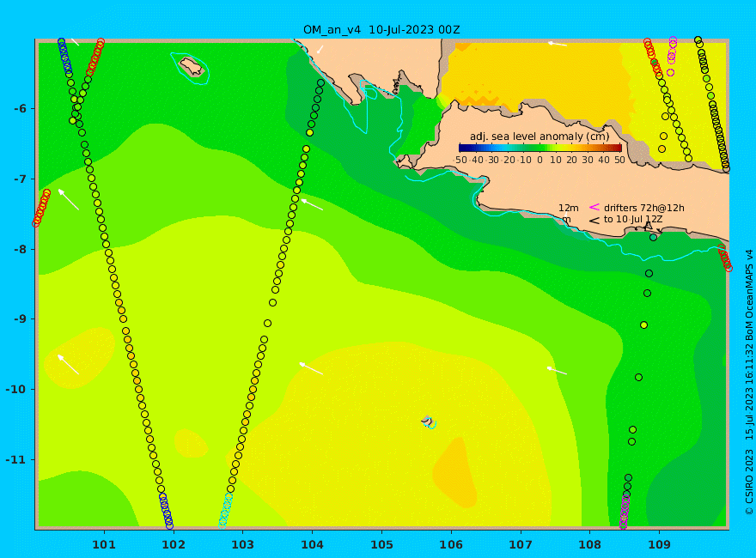The image size is (756, 558).
Task: Click the 'to 10 Jul 12Z' legend text
Action: (x=633, y=219)
